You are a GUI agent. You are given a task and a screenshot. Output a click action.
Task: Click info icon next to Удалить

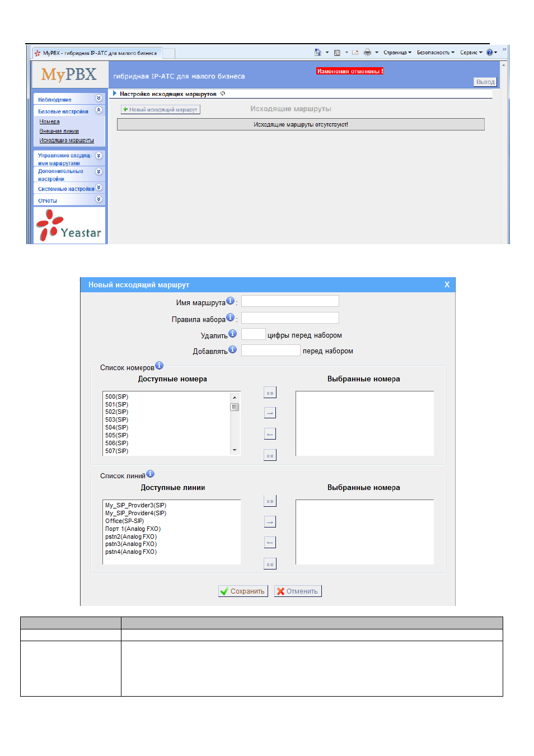tap(232, 333)
